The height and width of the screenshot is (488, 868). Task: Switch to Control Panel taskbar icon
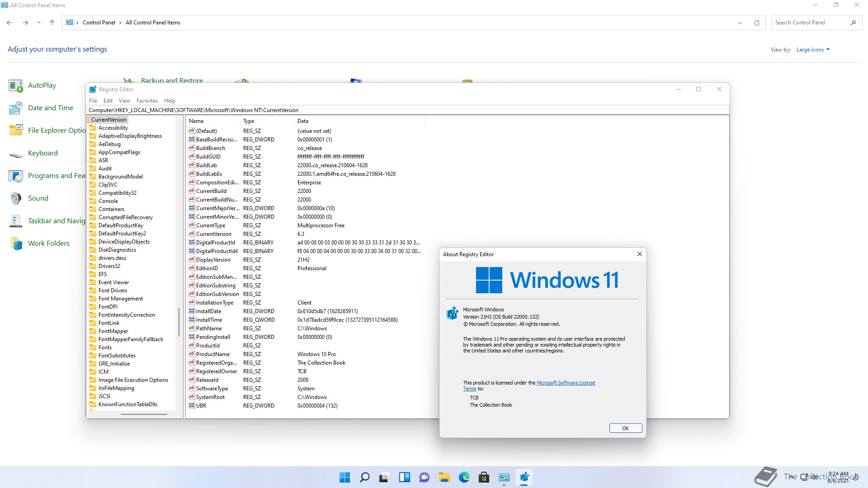tap(504, 477)
